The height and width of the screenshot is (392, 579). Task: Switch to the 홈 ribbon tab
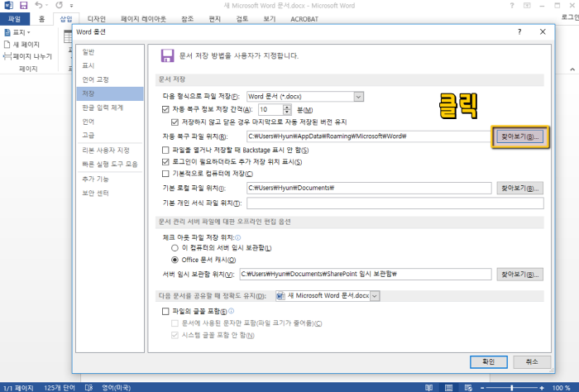tap(41, 19)
